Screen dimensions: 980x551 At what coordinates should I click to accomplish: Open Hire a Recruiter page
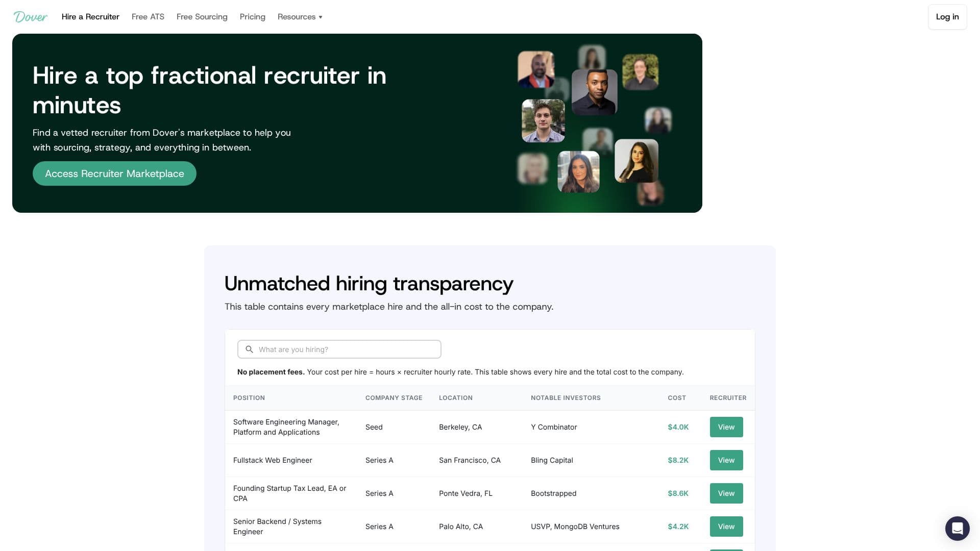coord(90,17)
